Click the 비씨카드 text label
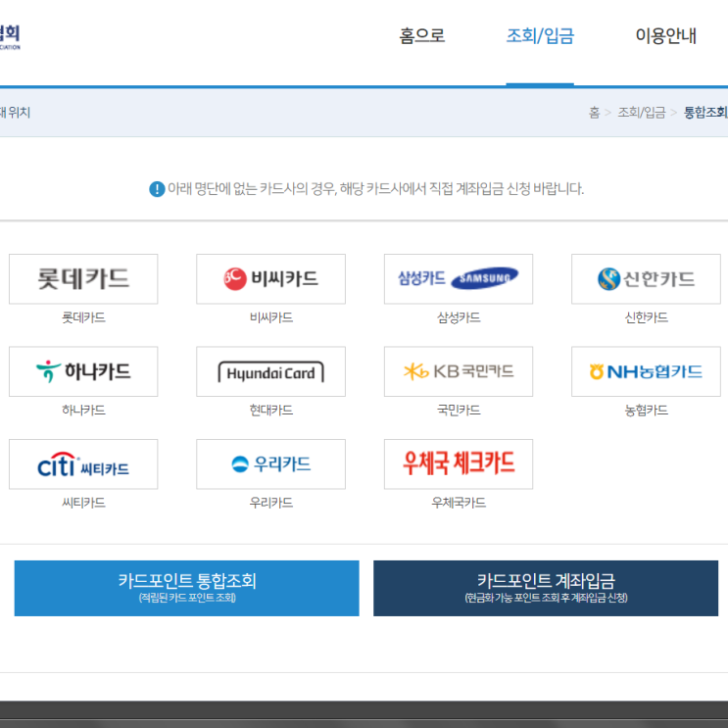Viewport: 728px width, 728px height. click(271, 317)
